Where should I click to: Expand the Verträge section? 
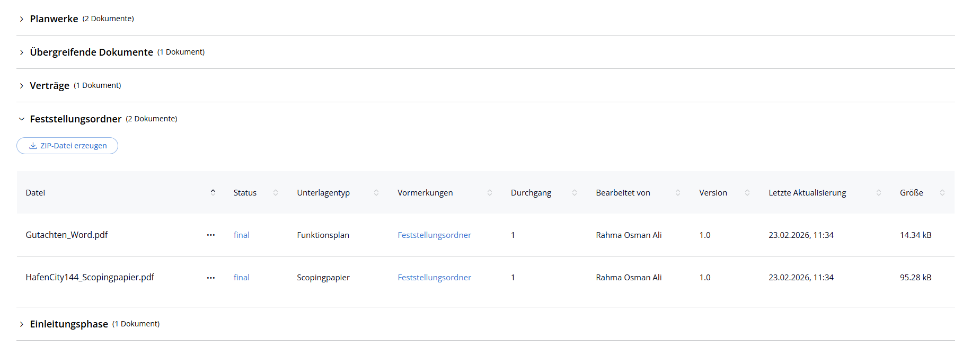pyautogui.click(x=22, y=86)
